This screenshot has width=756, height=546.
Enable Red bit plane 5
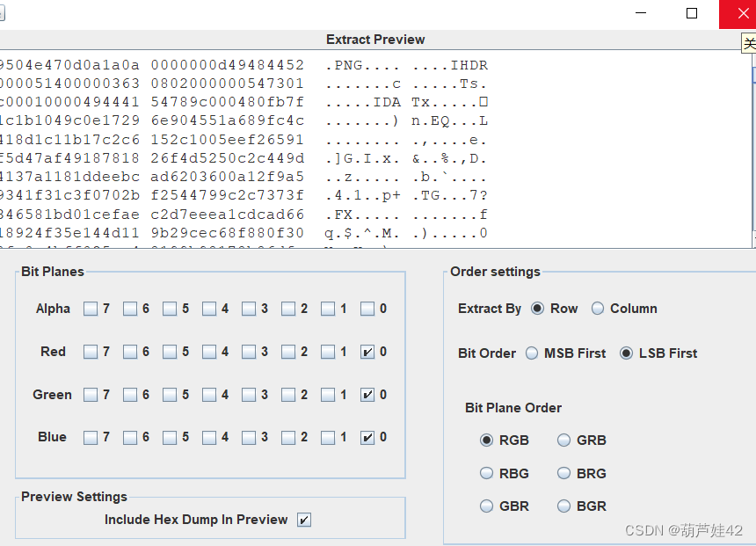pos(170,352)
